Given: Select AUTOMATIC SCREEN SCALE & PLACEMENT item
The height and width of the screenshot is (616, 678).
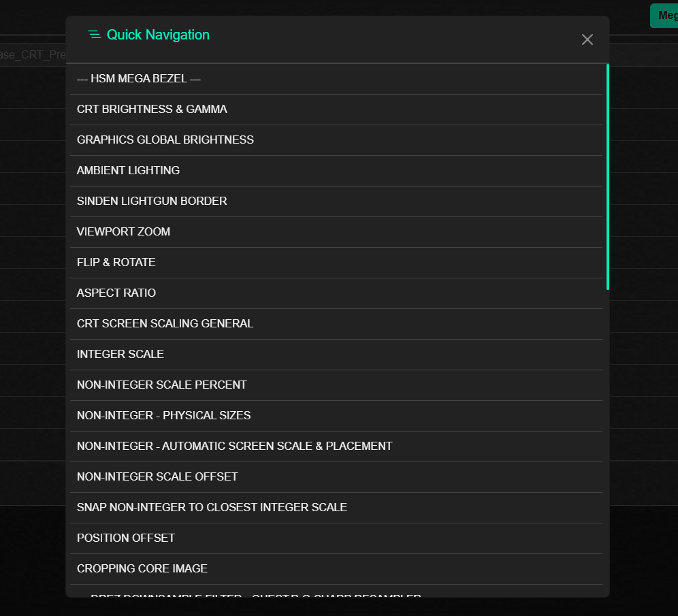Looking at the screenshot, I should pyautogui.click(x=235, y=447).
